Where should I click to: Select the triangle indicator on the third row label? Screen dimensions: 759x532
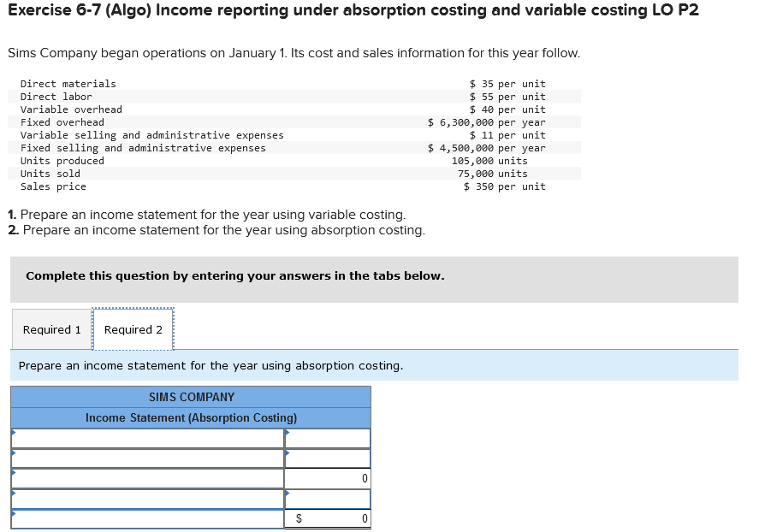(x=14, y=472)
